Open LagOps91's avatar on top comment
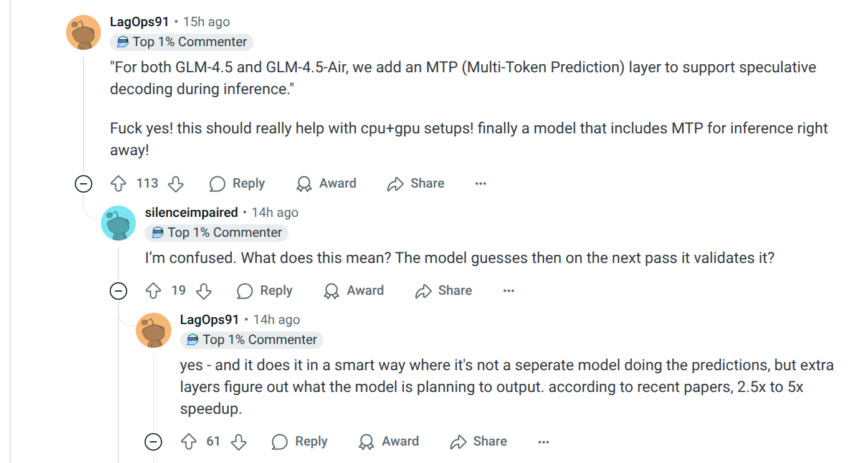 (83, 32)
